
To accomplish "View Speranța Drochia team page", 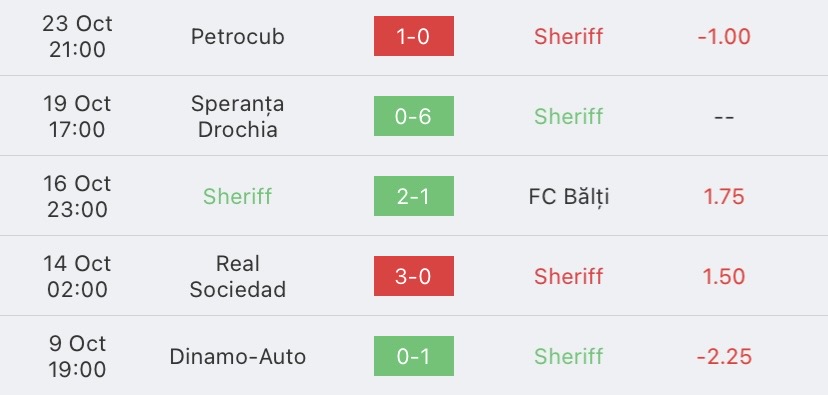I will coord(238,117).
